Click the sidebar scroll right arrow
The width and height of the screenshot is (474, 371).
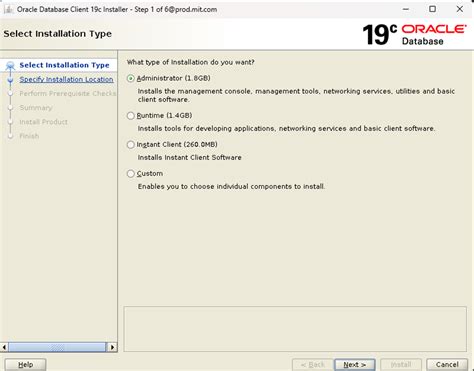point(113,347)
